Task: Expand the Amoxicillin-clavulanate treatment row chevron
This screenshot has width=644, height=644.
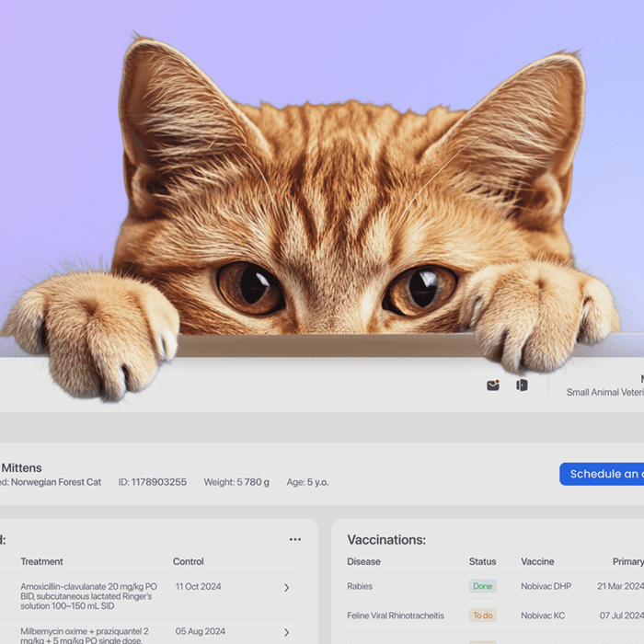Action: click(286, 588)
